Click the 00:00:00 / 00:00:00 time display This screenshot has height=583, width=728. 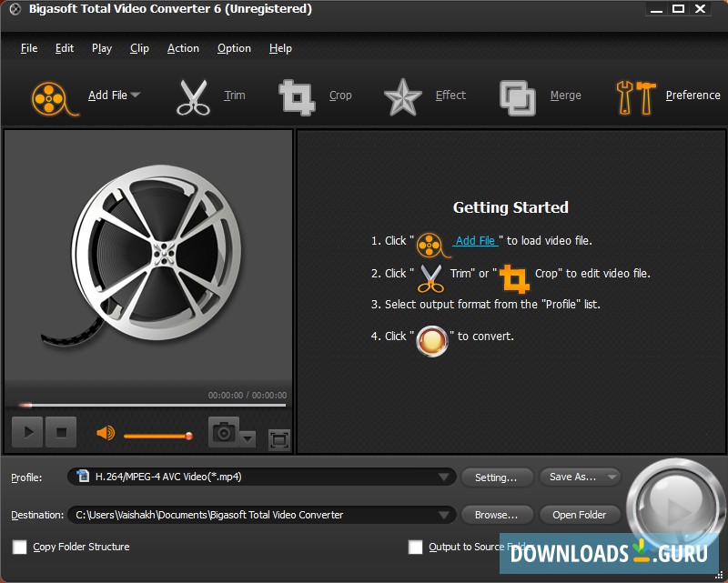[247, 395]
